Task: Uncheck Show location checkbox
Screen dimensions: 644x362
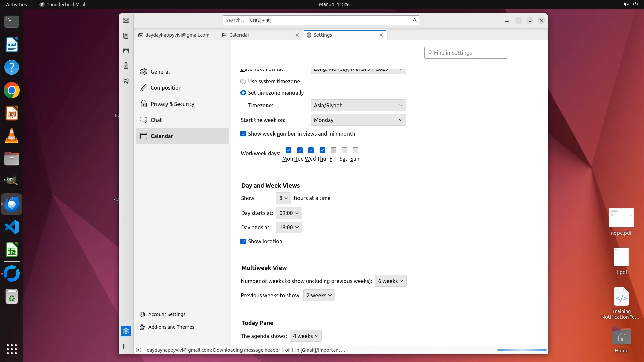Action: pyautogui.click(x=243, y=241)
